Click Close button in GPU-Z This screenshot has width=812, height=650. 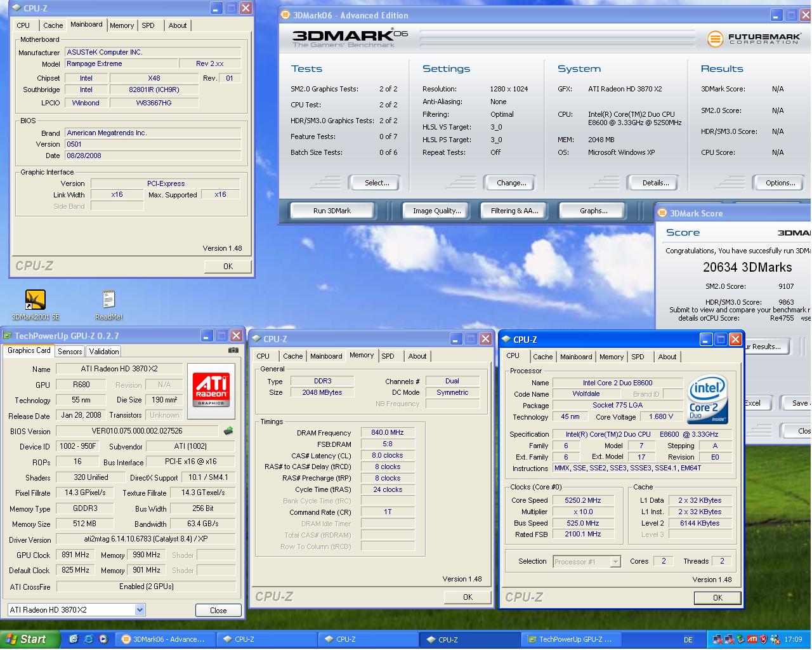[x=218, y=611]
